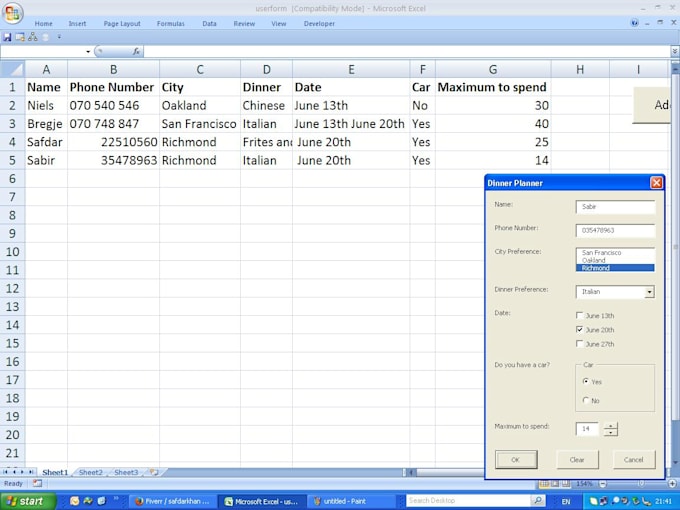Viewport: 680px width, 510px height.
Task: Click cell containing Bregje
Action: pyautogui.click(x=46, y=124)
